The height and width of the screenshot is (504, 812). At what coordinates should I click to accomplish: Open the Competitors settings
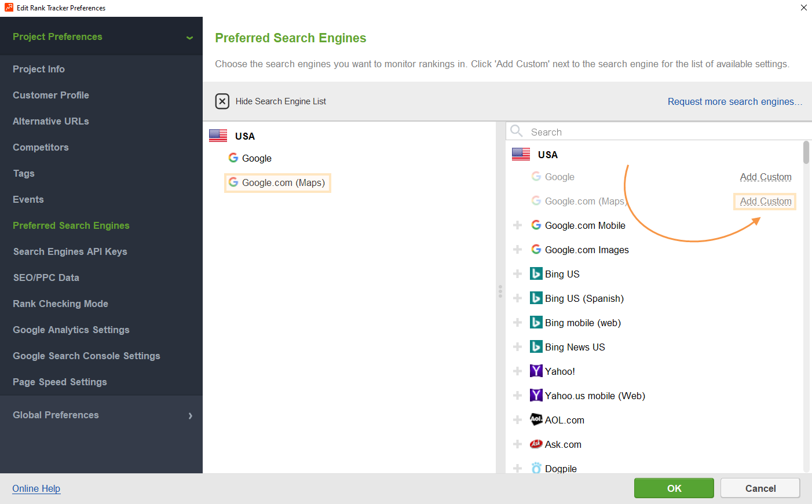pyautogui.click(x=41, y=147)
